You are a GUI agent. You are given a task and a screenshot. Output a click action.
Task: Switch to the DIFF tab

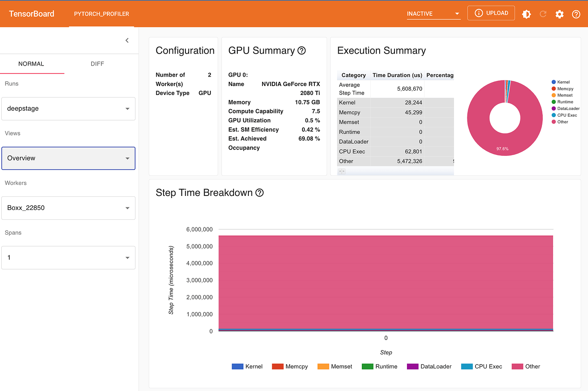[97, 64]
